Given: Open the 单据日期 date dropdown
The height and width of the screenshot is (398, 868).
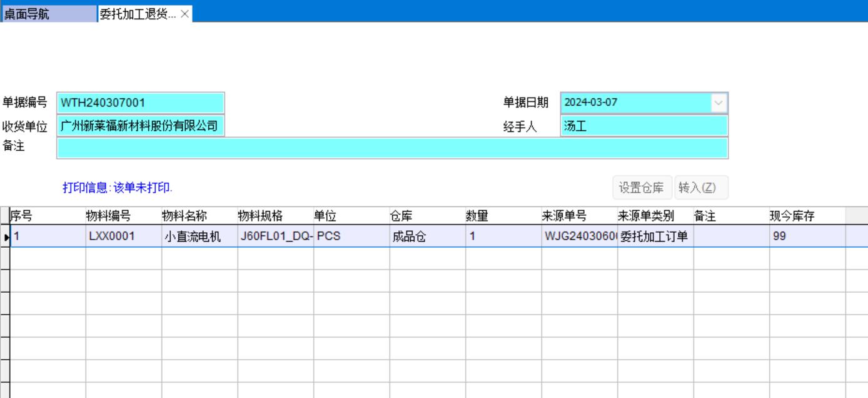Looking at the screenshot, I should click(x=719, y=103).
